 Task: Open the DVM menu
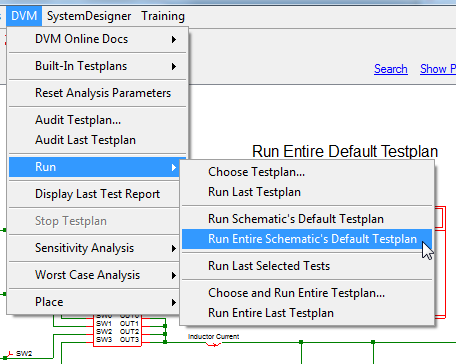click(x=24, y=16)
